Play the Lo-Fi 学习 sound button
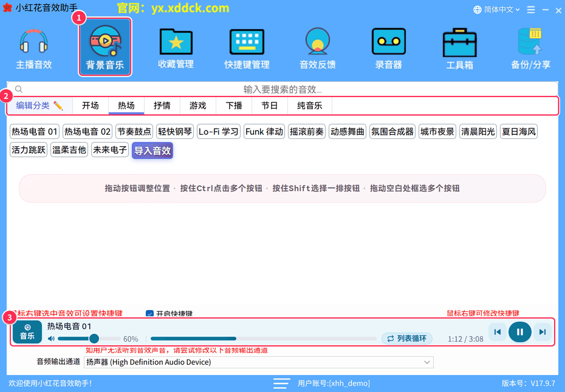The height and width of the screenshot is (392, 565). tap(219, 132)
